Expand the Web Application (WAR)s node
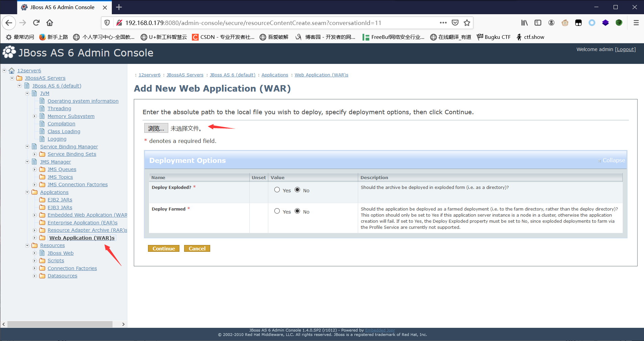 pyautogui.click(x=34, y=238)
